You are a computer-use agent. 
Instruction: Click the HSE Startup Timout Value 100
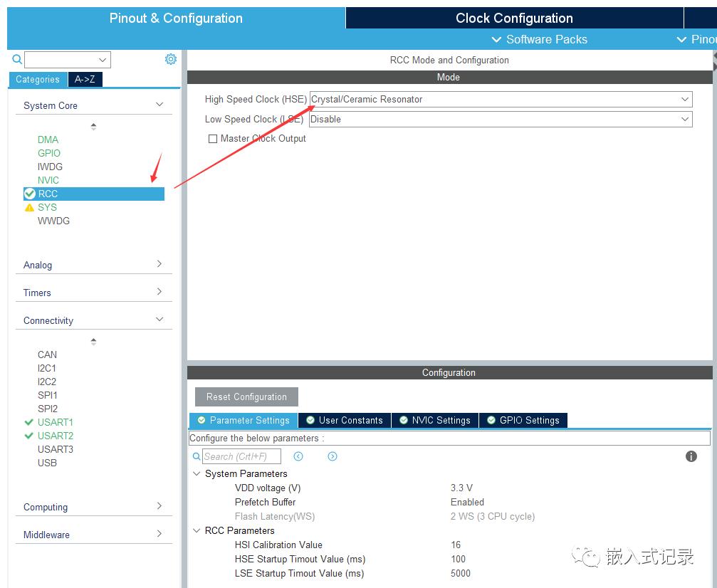tap(458, 559)
